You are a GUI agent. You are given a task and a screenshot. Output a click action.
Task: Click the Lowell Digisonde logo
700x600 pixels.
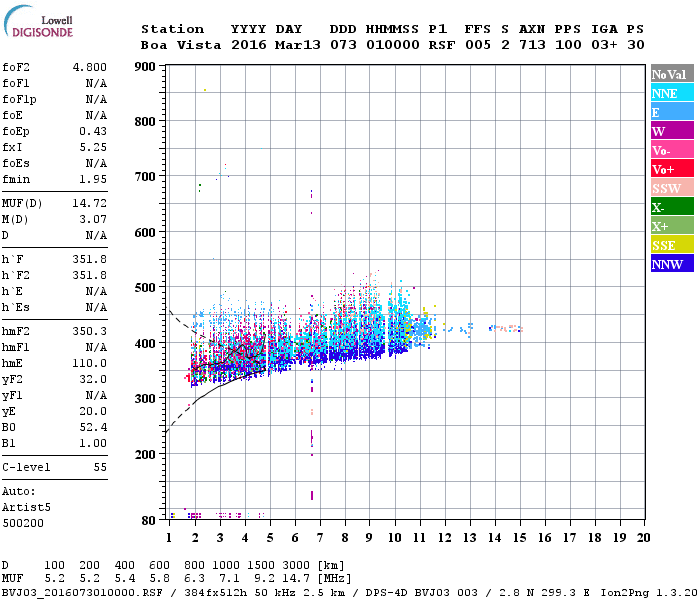pos(38,22)
